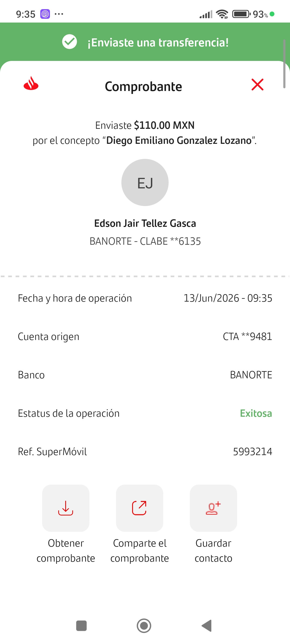Screen dimensions: 290x644
Task: Close the Comprobante with the red X
Action: pyautogui.click(x=258, y=85)
